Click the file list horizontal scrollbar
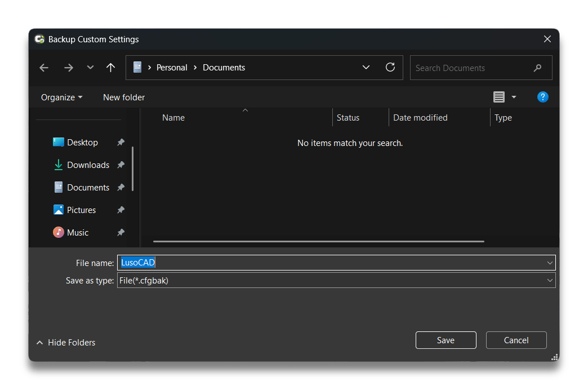The image size is (588, 390). (x=319, y=241)
